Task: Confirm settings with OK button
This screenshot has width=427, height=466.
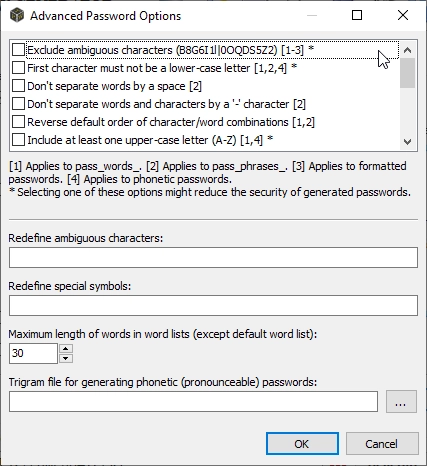Action: pos(302,444)
